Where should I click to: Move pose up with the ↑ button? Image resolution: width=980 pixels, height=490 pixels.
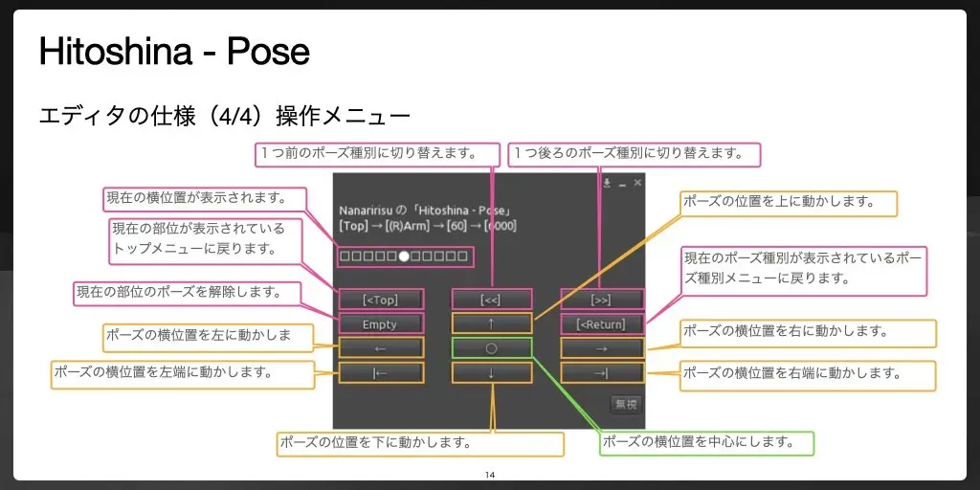tap(491, 323)
